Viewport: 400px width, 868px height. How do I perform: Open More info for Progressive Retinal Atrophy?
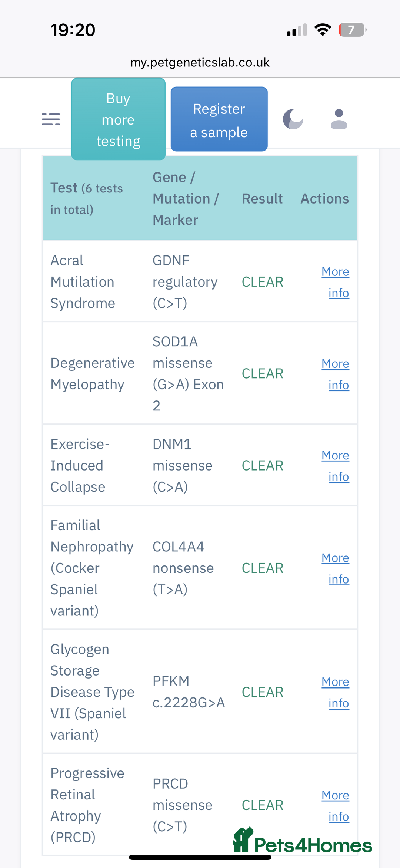click(336, 805)
